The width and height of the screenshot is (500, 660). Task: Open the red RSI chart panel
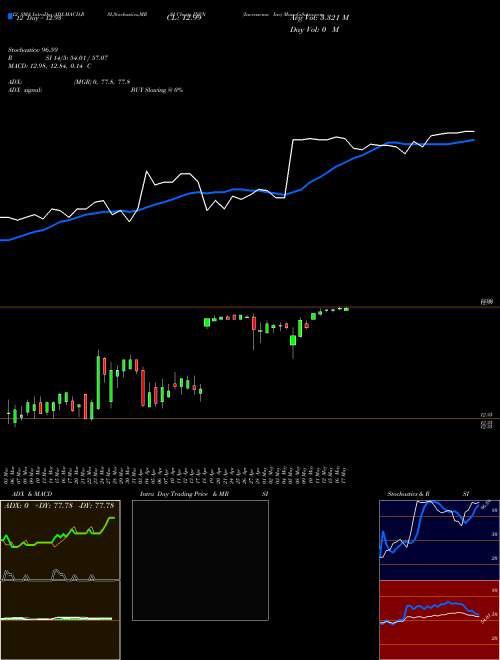439,620
